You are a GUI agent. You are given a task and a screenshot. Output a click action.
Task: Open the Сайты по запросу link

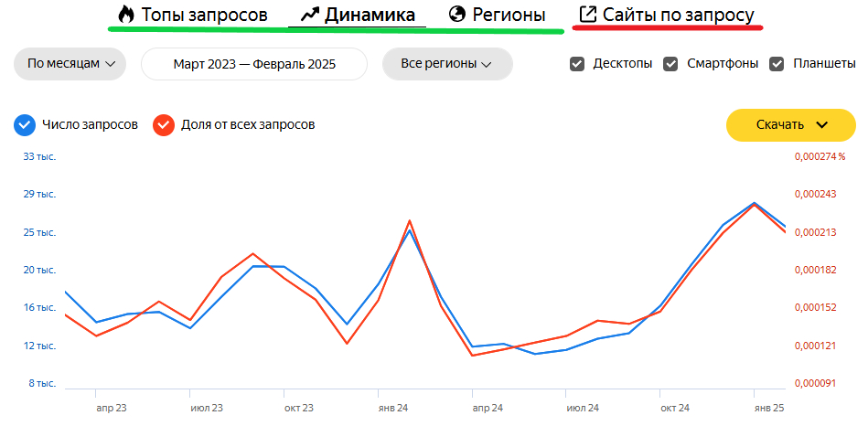coord(678,16)
